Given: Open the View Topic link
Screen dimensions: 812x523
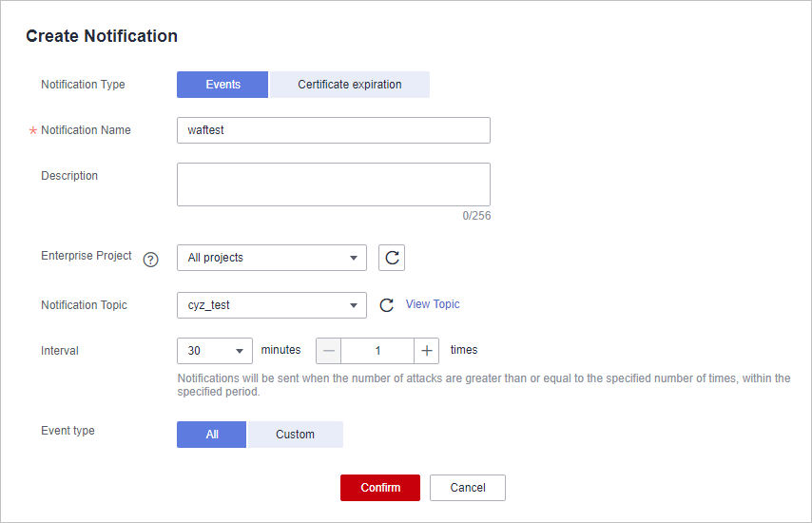Looking at the screenshot, I should point(433,304).
